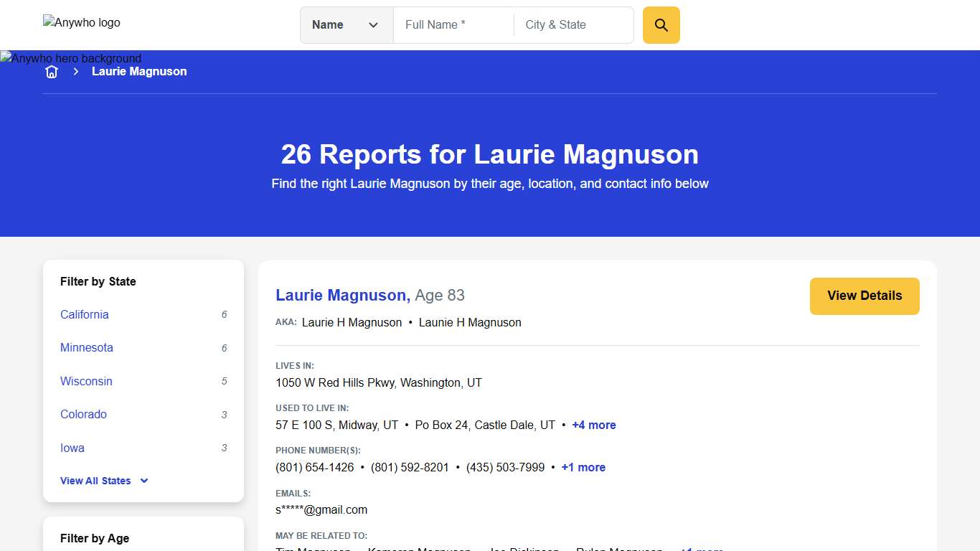This screenshot has height=551, width=980.
Task: Click the hero background image placeholder
Action: click(70, 58)
